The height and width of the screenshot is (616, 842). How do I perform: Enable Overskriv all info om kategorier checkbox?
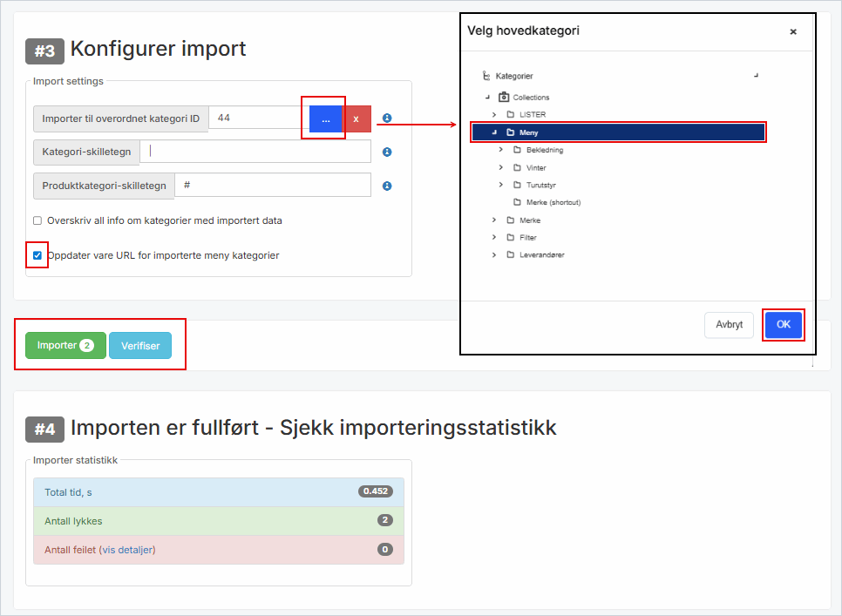click(37, 220)
